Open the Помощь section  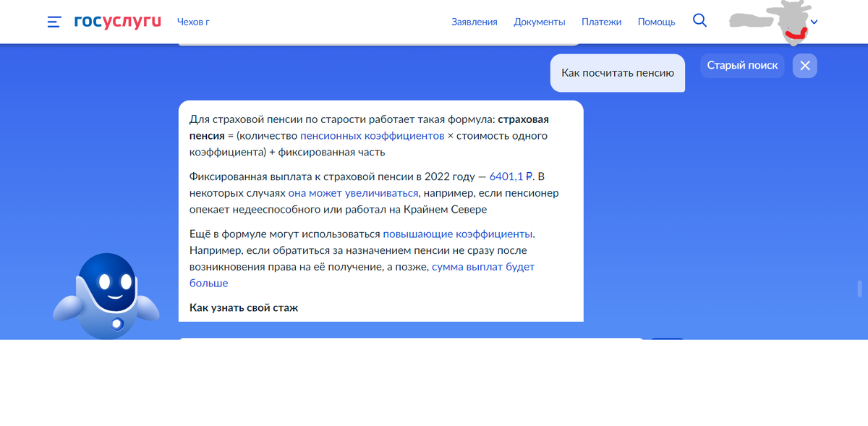(656, 22)
